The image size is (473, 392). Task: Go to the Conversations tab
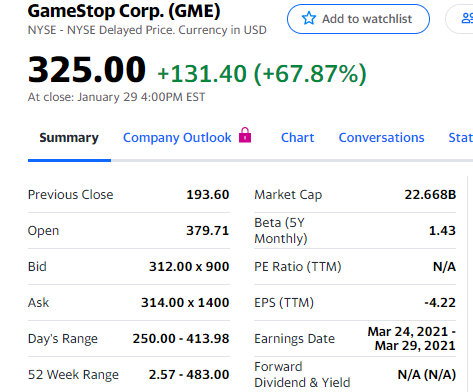382,138
